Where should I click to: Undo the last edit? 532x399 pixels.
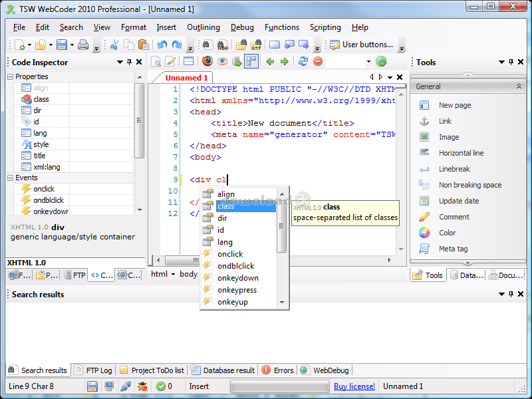tap(162, 45)
